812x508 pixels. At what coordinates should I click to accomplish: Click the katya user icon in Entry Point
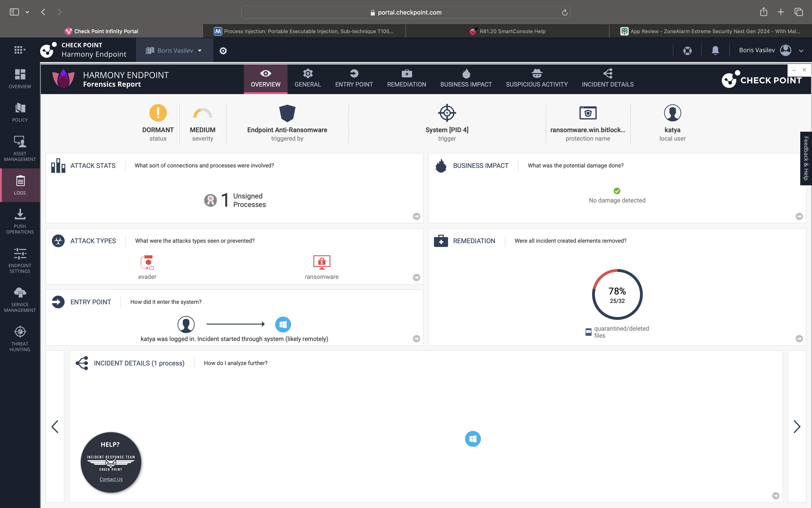(x=186, y=324)
